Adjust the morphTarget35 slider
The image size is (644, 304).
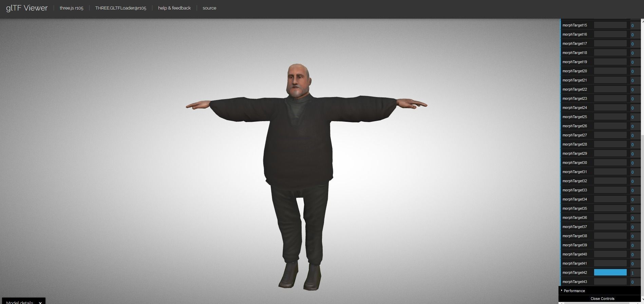coord(610,208)
